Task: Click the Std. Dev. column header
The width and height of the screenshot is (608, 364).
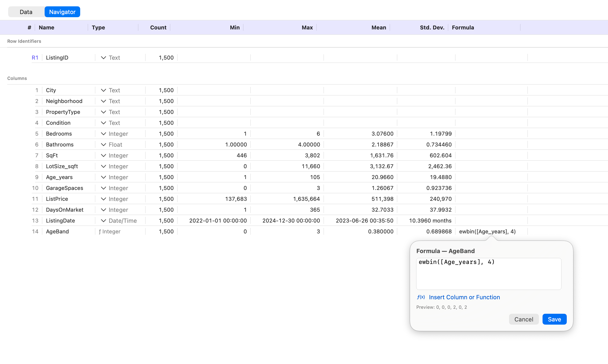Action: click(432, 27)
